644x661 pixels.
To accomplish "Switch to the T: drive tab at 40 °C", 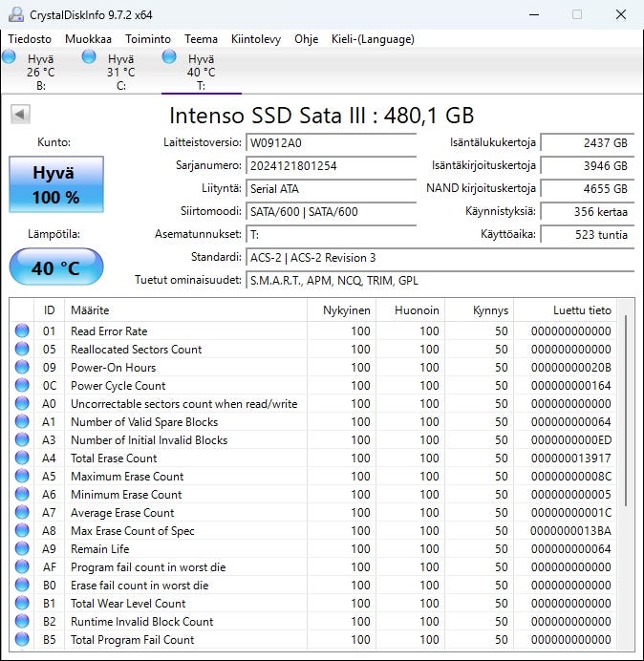I will (201, 72).
